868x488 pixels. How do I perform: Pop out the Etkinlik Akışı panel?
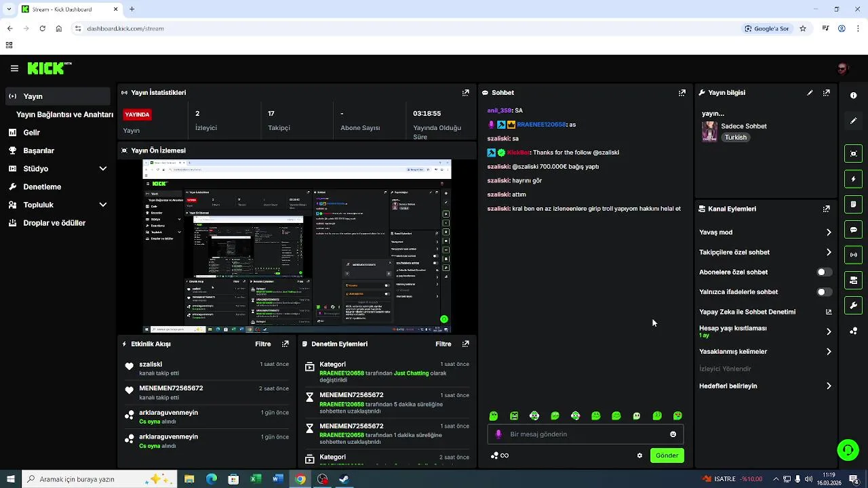(x=285, y=344)
